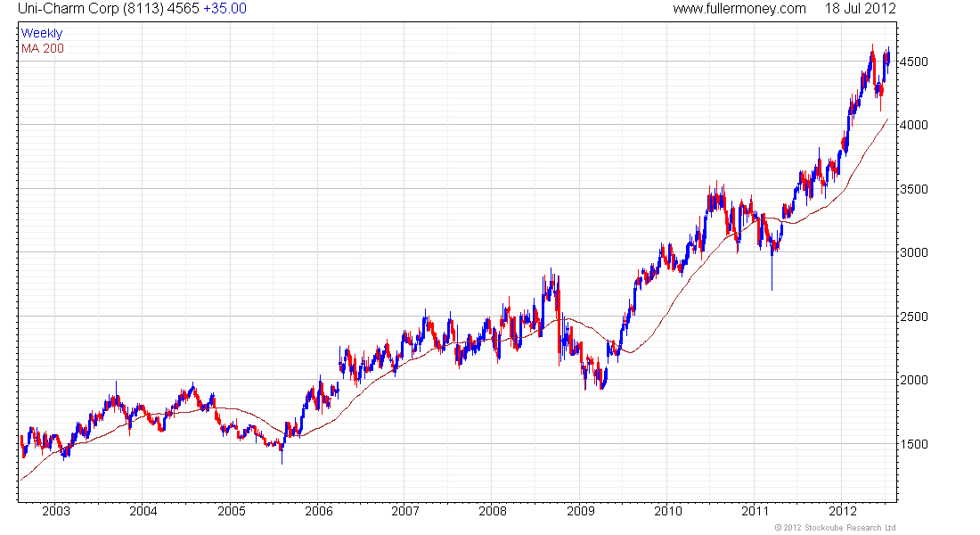Screen dimensions: 980x535
Task: Click the 2500 price axis label
Action: (914, 317)
